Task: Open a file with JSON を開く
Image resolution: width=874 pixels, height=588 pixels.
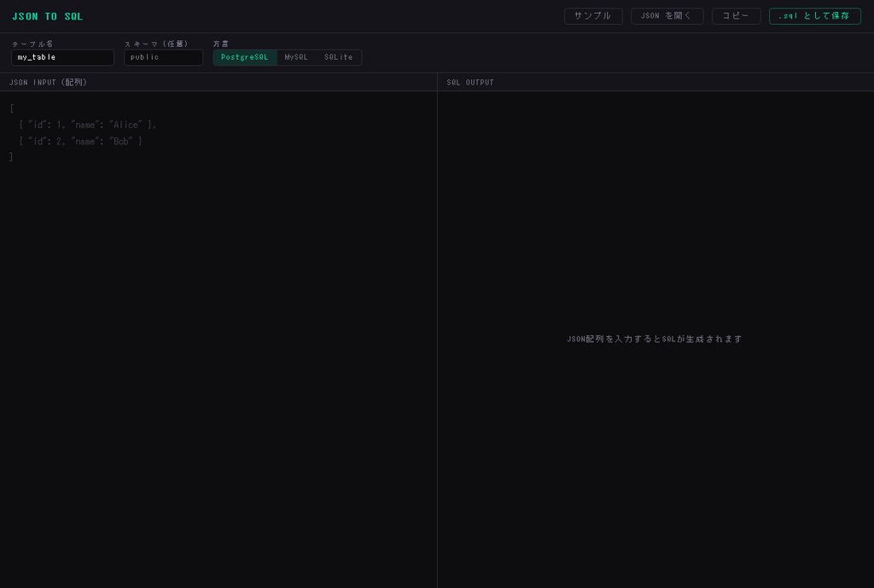Action: (667, 16)
